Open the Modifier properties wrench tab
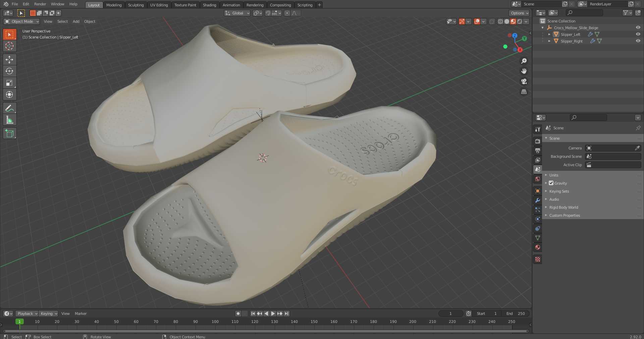Image resolution: width=644 pixels, height=339 pixels. point(538,200)
